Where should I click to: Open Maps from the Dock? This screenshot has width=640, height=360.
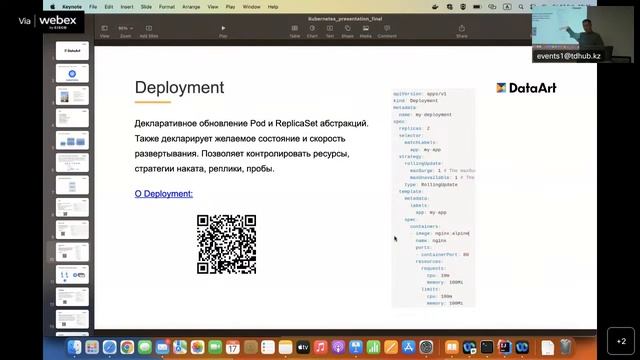(x=180, y=347)
